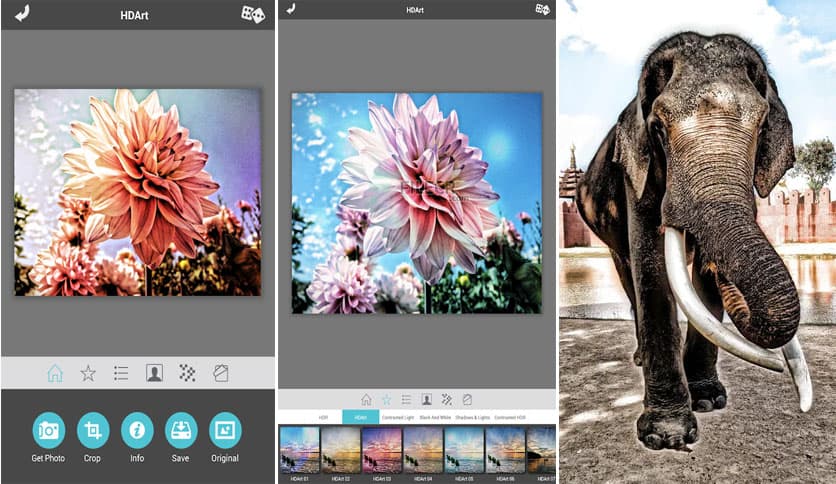This screenshot has width=836, height=484.
Task: Apply the HDArt 06 filter thumbnail
Action: point(505,450)
